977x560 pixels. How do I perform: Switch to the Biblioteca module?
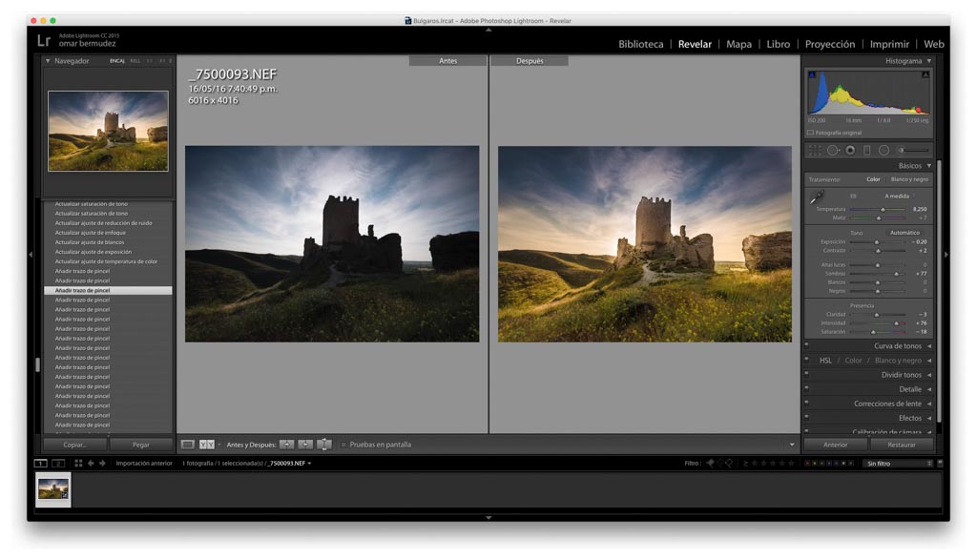pos(640,44)
